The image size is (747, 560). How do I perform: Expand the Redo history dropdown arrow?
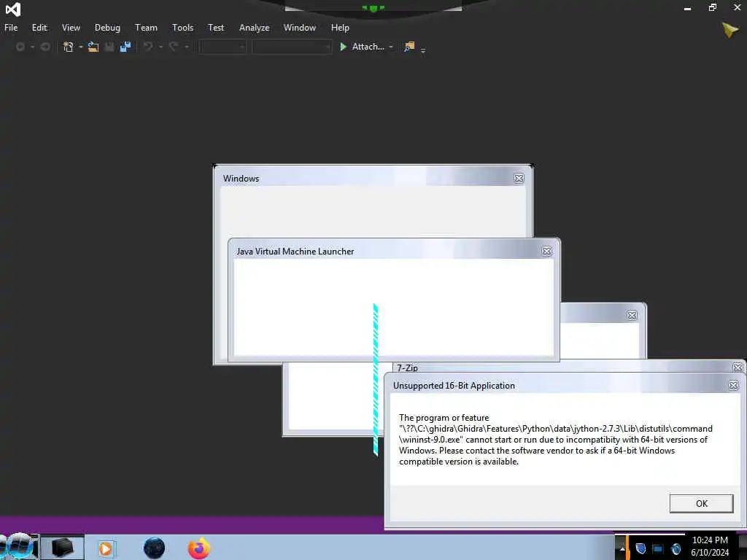(186, 47)
